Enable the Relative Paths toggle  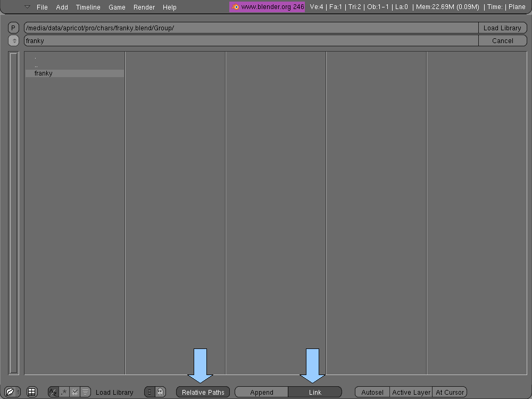(203, 392)
